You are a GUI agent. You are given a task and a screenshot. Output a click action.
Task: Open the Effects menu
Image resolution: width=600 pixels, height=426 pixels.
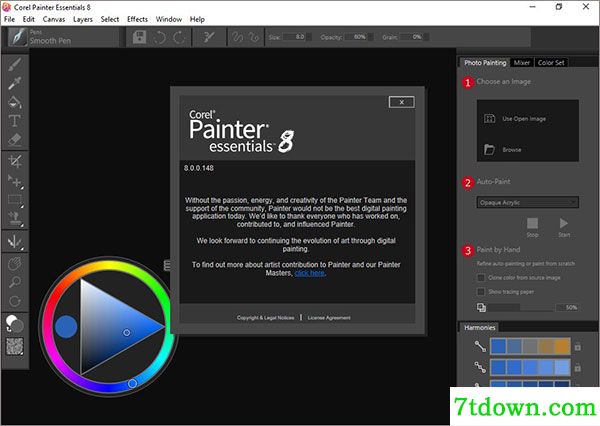pos(137,19)
